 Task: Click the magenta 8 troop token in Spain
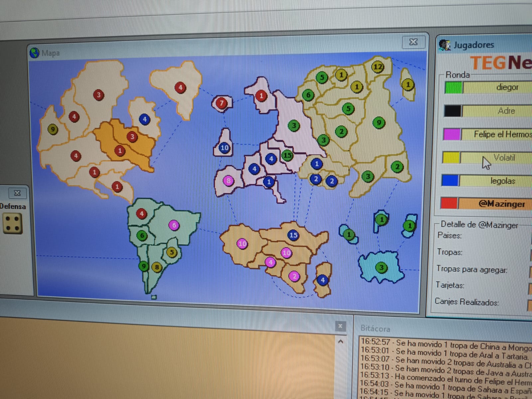(228, 181)
